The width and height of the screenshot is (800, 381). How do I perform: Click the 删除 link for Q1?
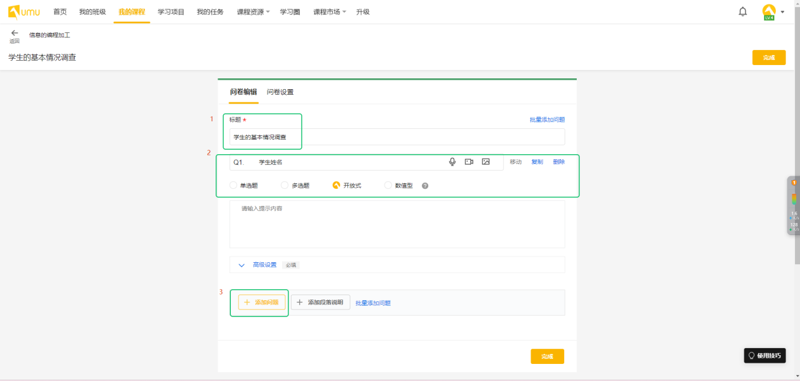(x=559, y=162)
